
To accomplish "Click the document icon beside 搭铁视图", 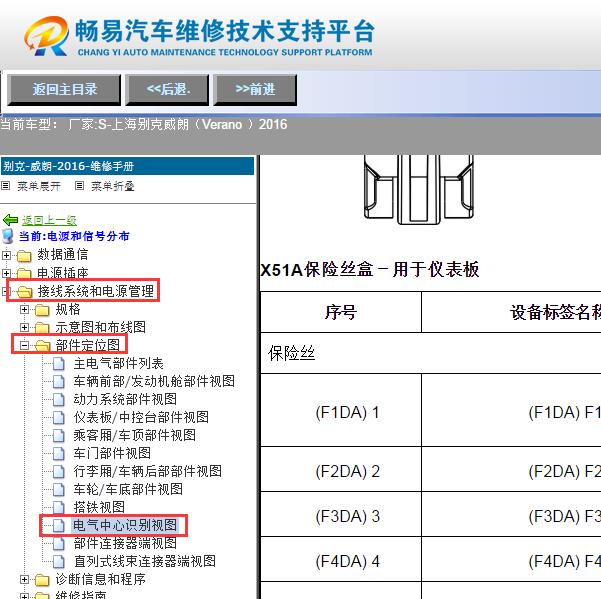I will (59, 508).
